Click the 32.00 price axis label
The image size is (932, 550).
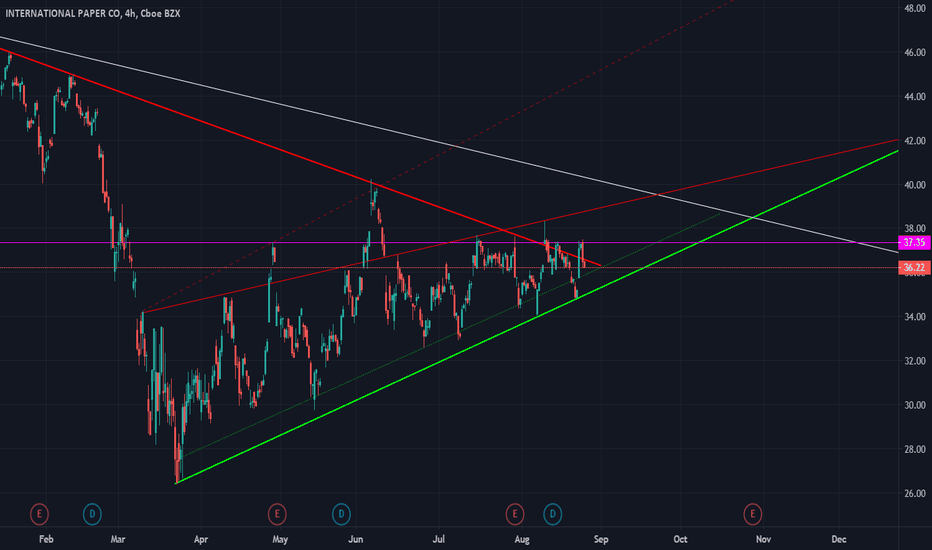[915, 361]
